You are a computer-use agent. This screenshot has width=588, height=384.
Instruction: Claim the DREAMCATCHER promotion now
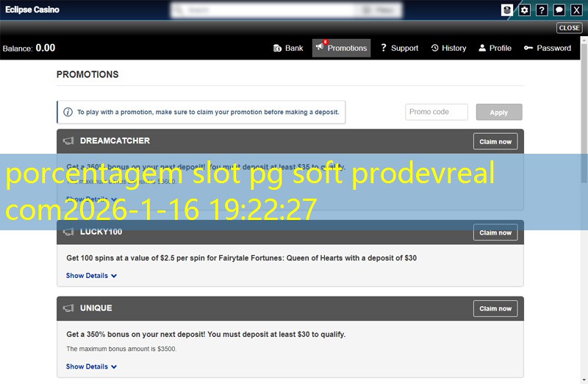[495, 141]
